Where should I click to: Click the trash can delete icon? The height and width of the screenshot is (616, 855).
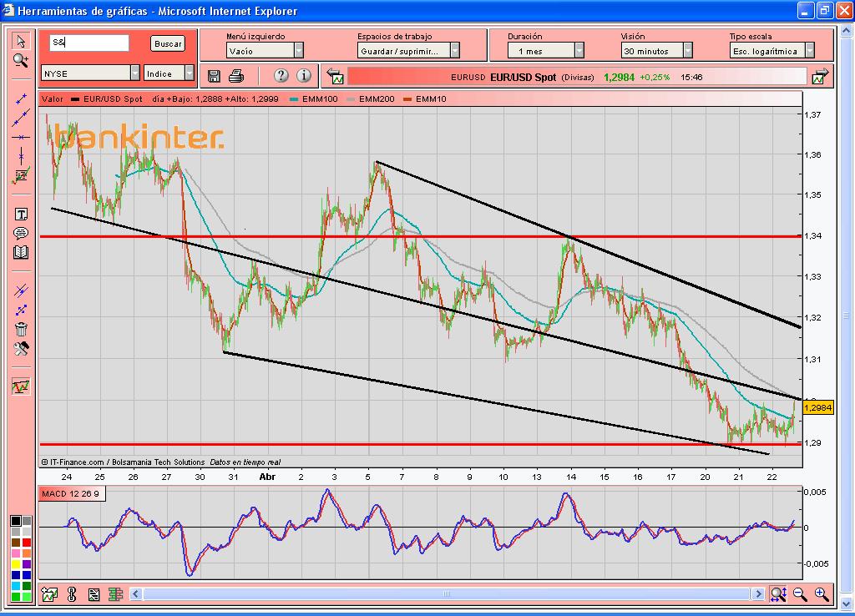(21, 329)
